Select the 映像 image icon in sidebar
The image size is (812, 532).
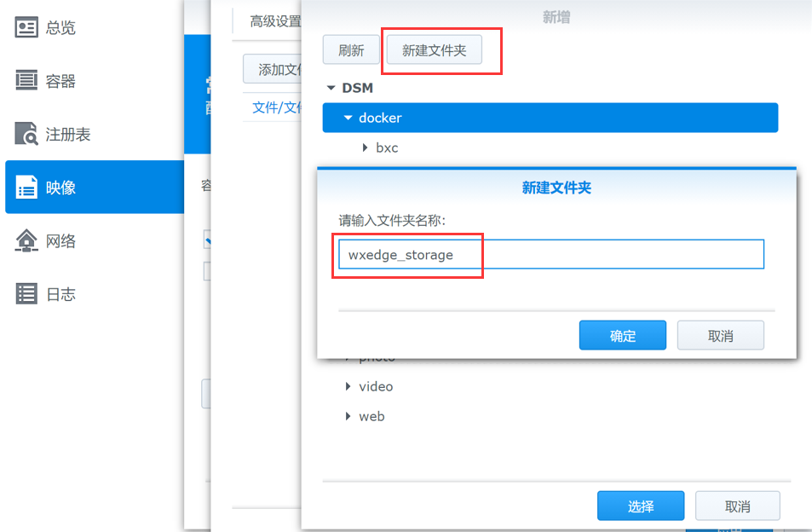coord(27,188)
